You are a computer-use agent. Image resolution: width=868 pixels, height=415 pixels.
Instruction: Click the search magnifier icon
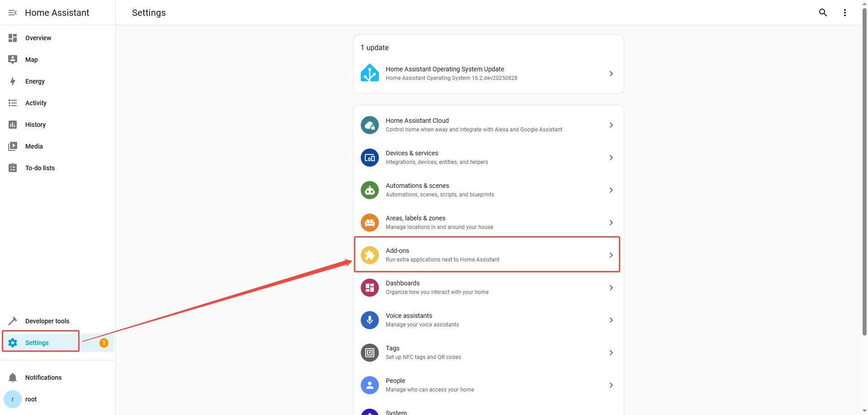pos(823,13)
